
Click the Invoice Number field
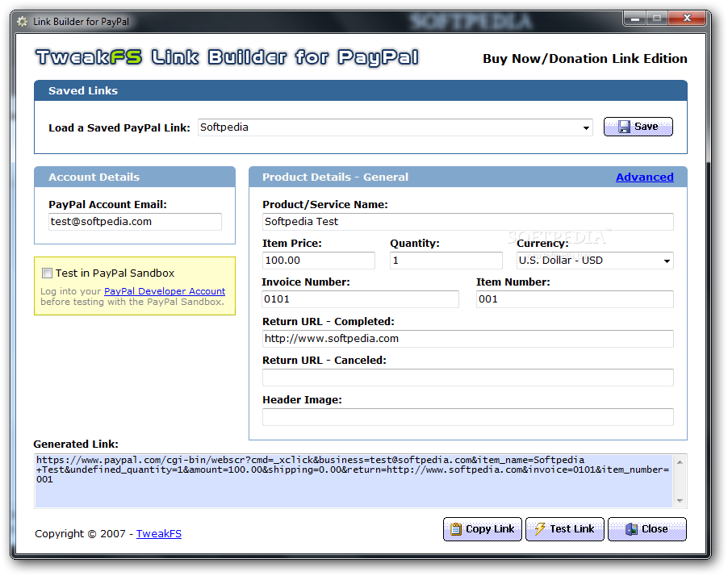click(x=360, y=299)
